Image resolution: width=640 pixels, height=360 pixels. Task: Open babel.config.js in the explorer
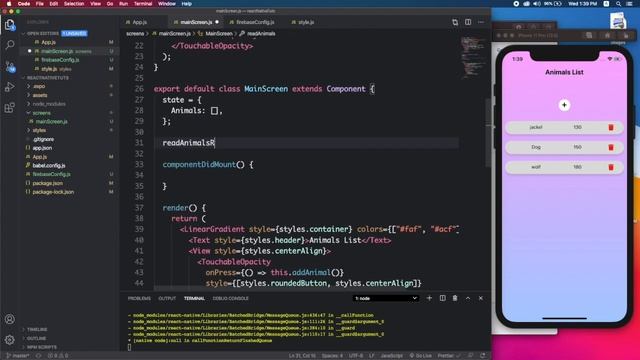49,165
